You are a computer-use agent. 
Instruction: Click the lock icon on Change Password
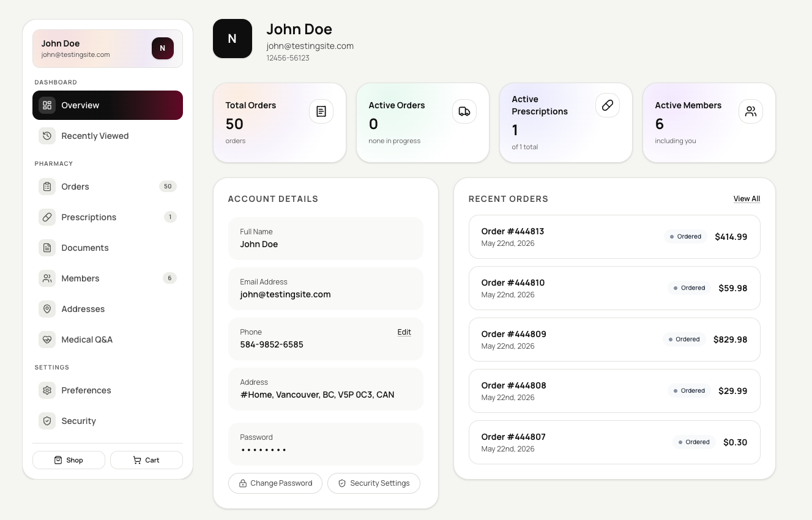coord(243,483)
